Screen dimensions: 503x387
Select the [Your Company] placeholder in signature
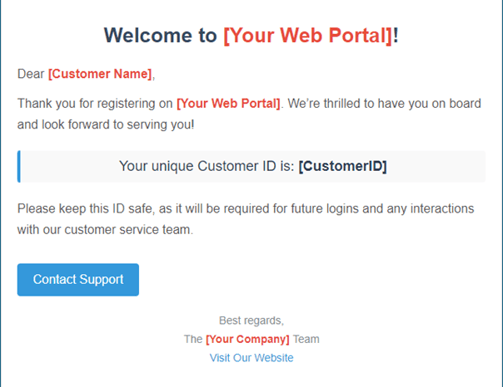248,339
